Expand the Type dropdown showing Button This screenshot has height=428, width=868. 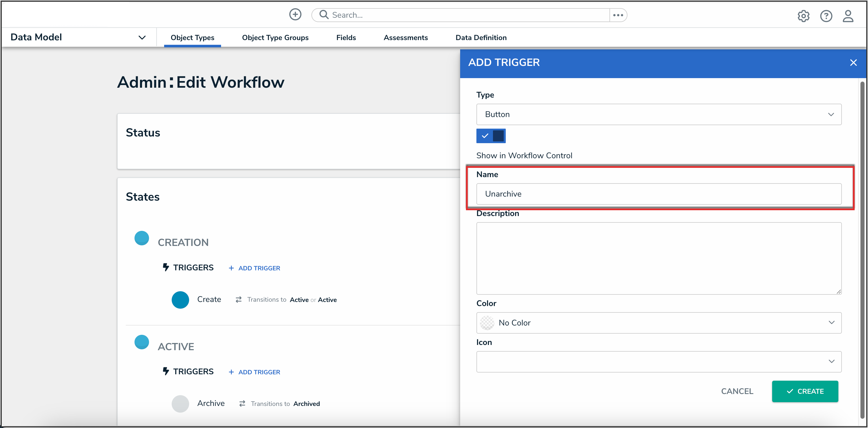659,114
